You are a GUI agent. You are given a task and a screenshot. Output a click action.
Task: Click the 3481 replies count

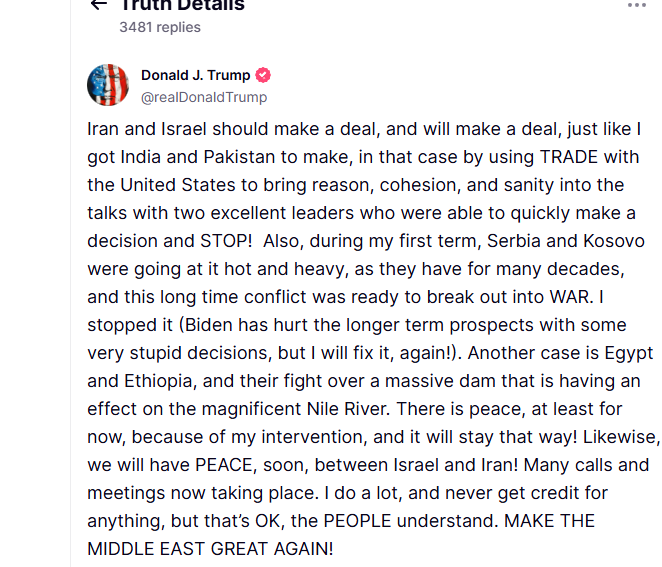coord(160,27)
